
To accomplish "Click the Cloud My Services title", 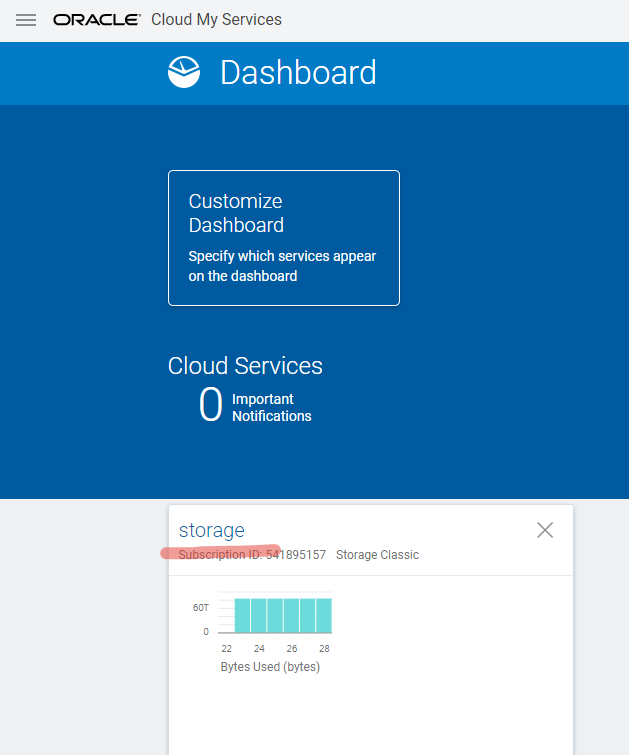I will pyautogui.click(x=216, y=20).
